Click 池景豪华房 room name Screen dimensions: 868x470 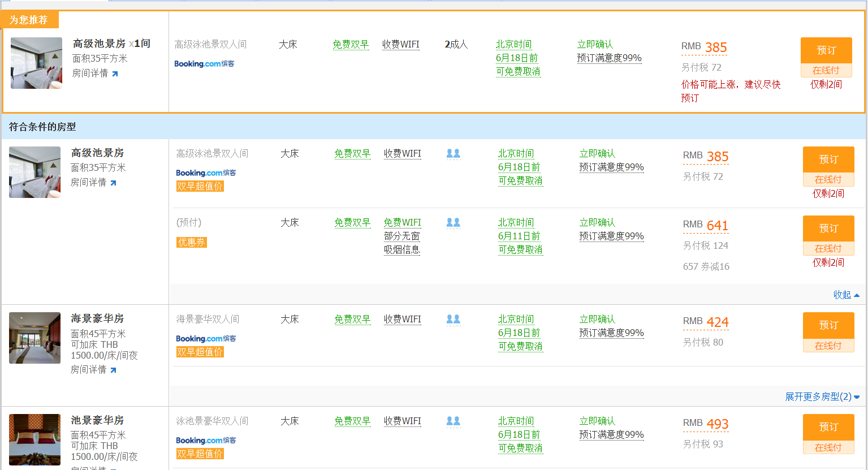click(x=97, y=420)
